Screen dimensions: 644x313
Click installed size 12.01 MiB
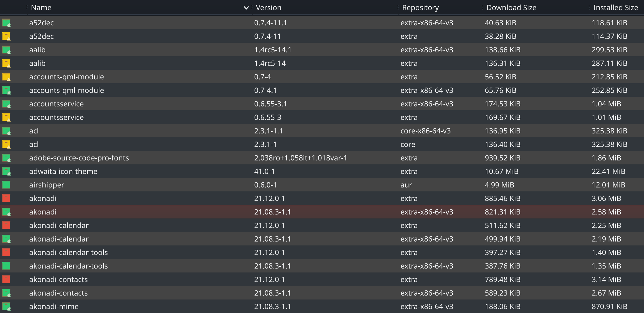pos(609,185)
